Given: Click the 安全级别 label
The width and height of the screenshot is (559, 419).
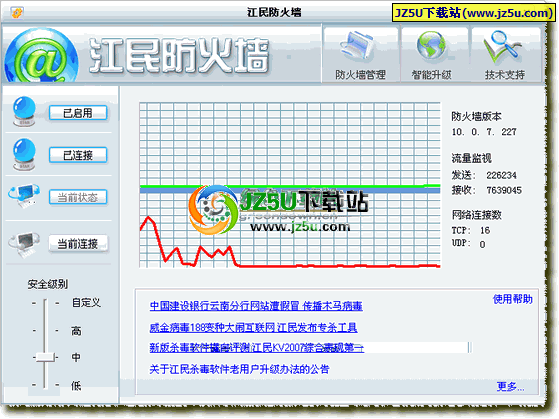Looking at the screenshot, I should click(48, 284).
